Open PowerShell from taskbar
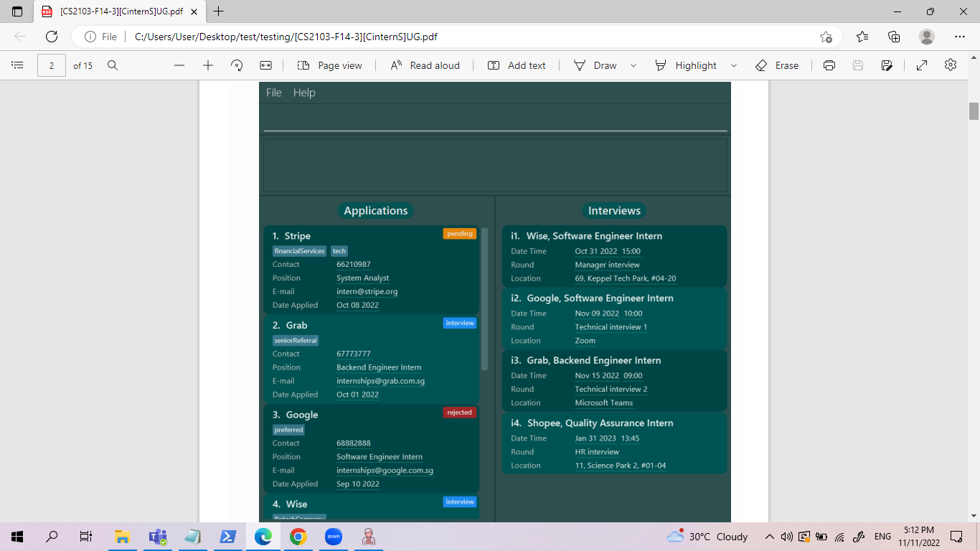 [x=228, y=537]
